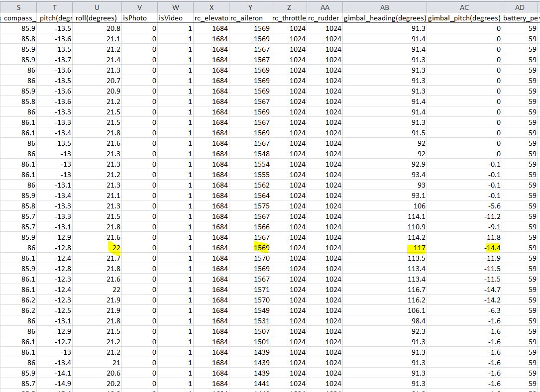The height and width of the screenshot is (392, 540).
Task: Click the "rc_throttle" header cell
Action: (289, 18)
